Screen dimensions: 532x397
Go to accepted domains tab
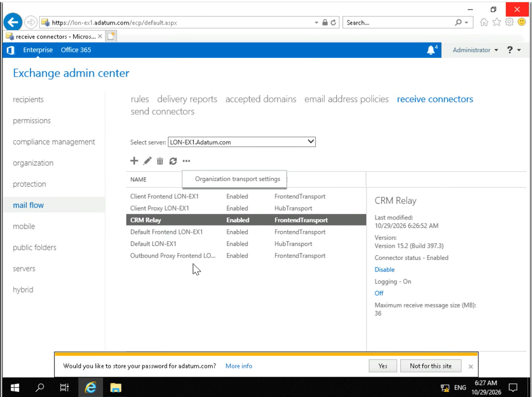tap(261, 99)
